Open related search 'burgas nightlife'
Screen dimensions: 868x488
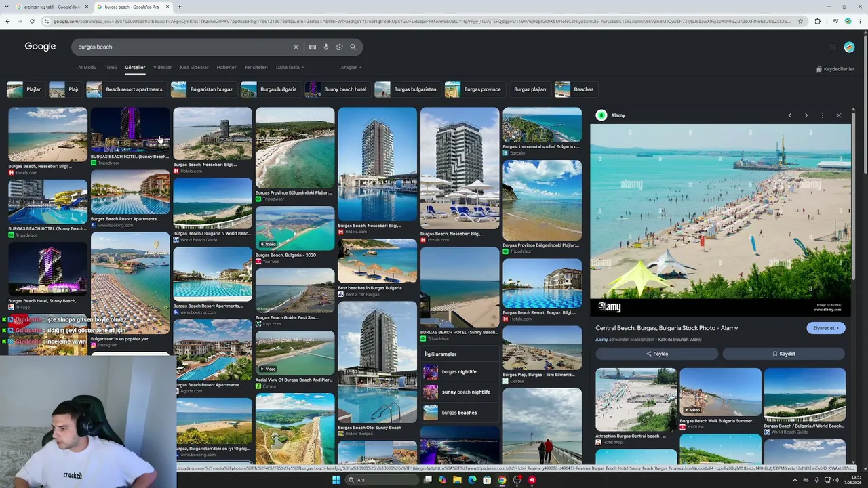(459, 372)
